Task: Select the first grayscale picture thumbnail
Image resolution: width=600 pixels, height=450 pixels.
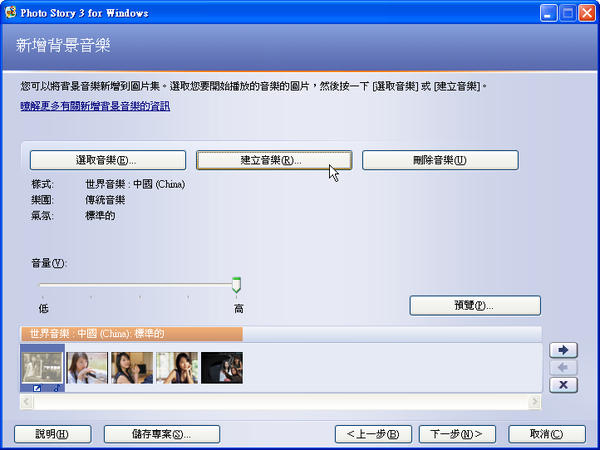Action: [x=42, y=367]
